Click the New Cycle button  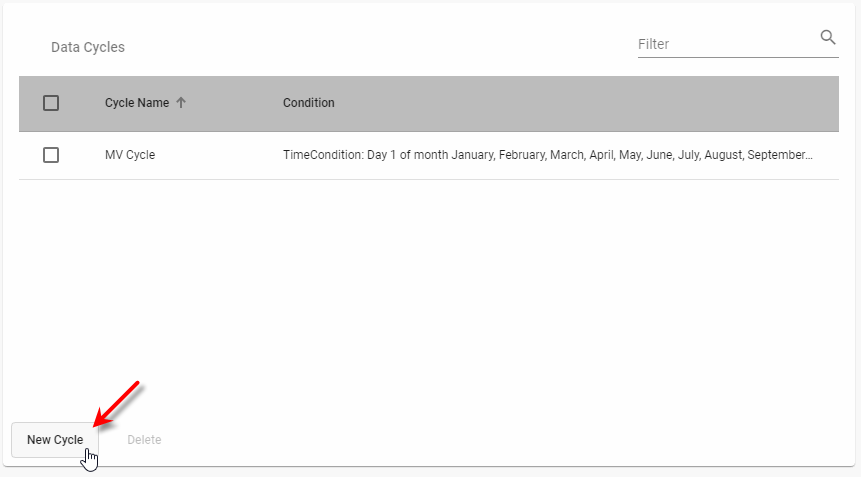[55, 440]
